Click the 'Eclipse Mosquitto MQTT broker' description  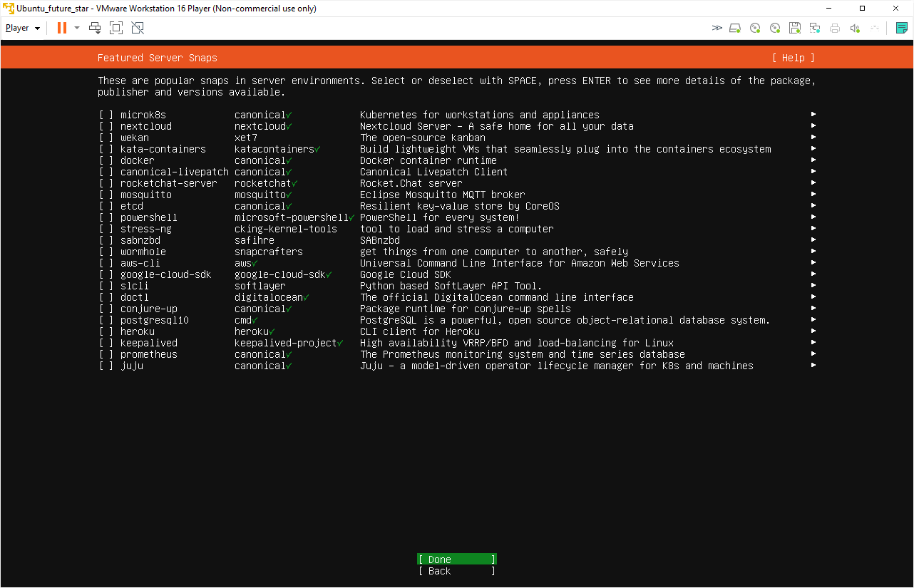click(x=443, y=195)
